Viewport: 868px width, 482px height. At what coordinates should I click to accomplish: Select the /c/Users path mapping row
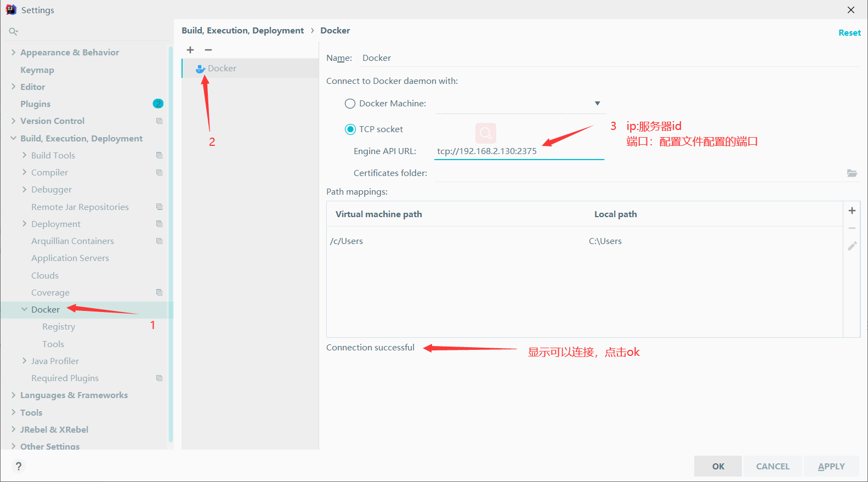coord(585,241)
